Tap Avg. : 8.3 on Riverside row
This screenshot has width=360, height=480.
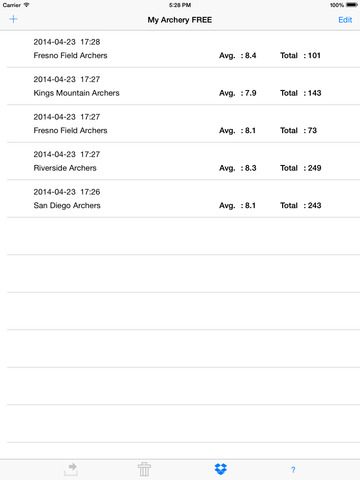click(238, 168)
